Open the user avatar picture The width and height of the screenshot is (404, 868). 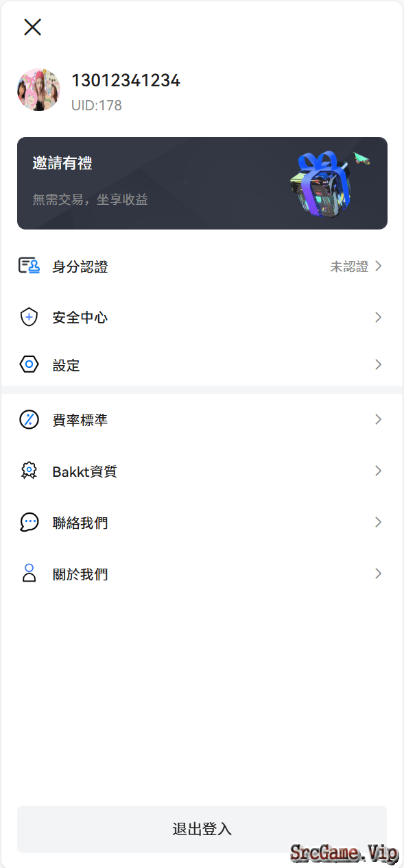(38, 90)
